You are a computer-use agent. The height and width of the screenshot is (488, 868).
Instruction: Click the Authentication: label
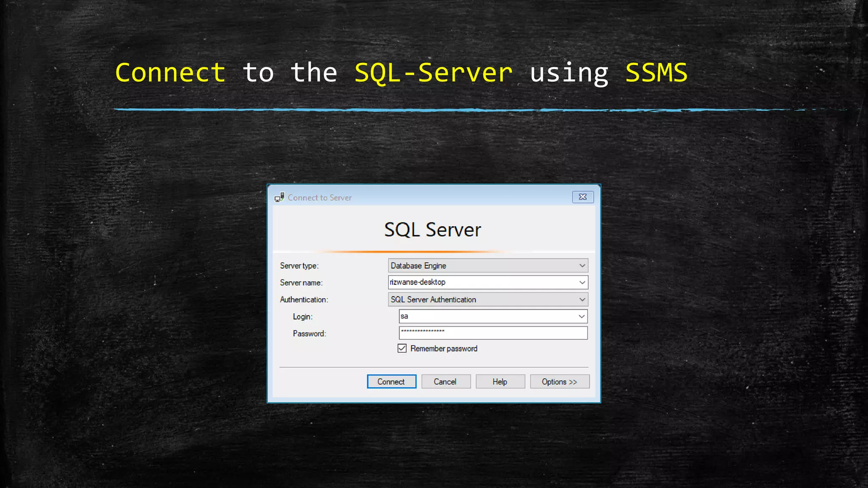point(304,299)
